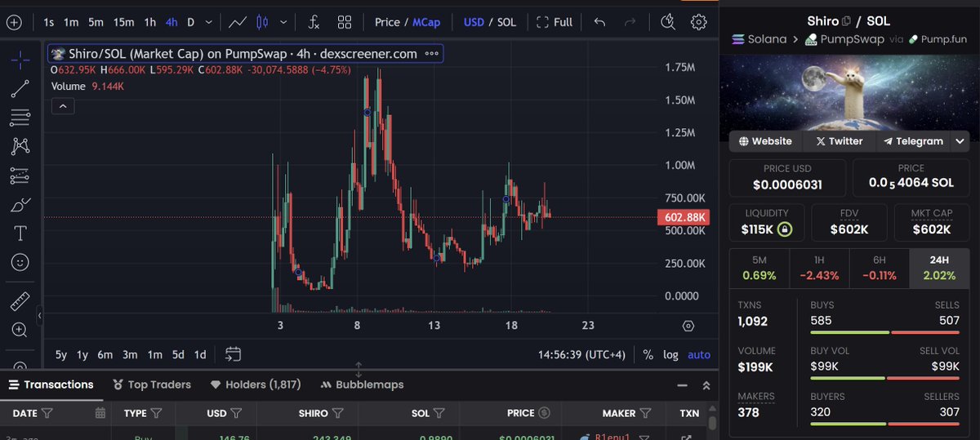Select the 5M stats tab
This screenshot has height=440, width=980.
[759, 269]
